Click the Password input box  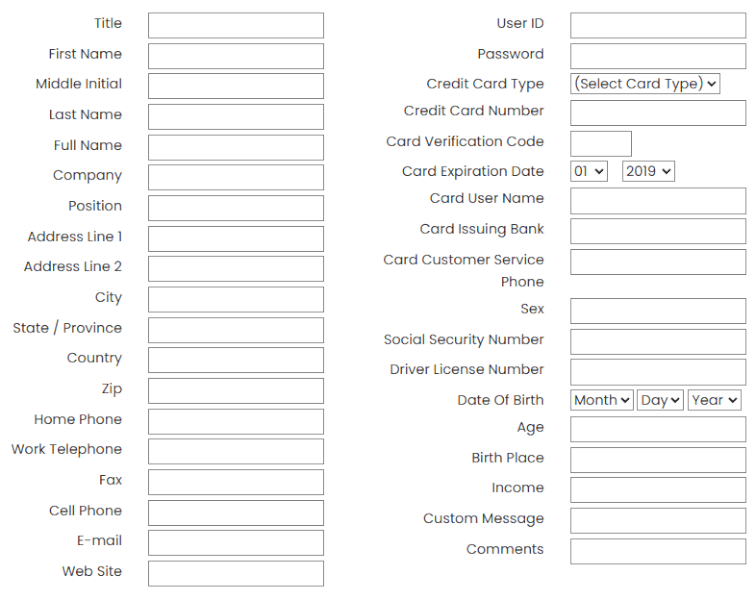(658, 56)
